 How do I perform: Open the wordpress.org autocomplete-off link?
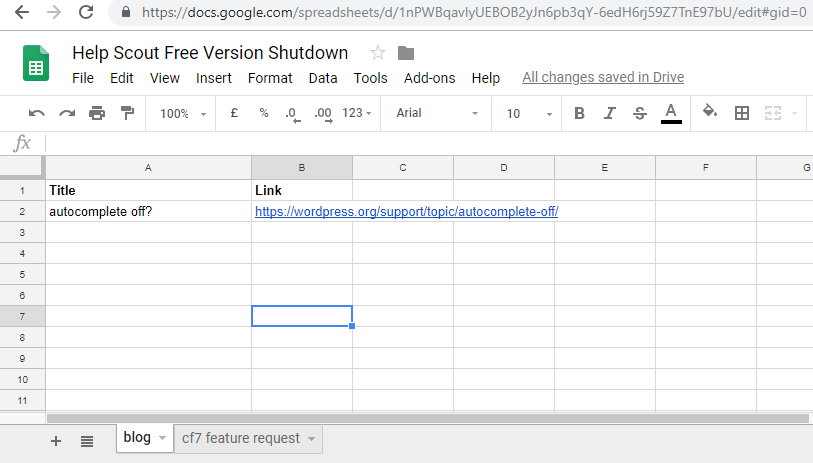point(406,212)
